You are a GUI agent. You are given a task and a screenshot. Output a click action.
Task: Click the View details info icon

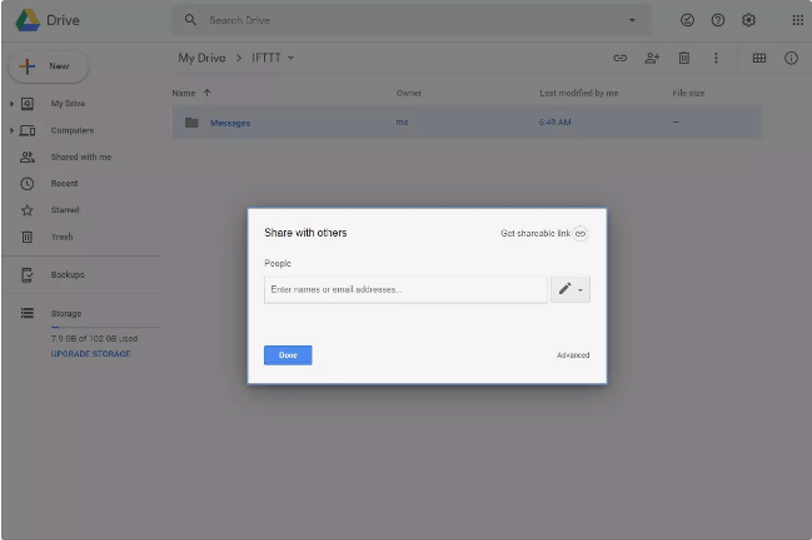coord(791,58)
